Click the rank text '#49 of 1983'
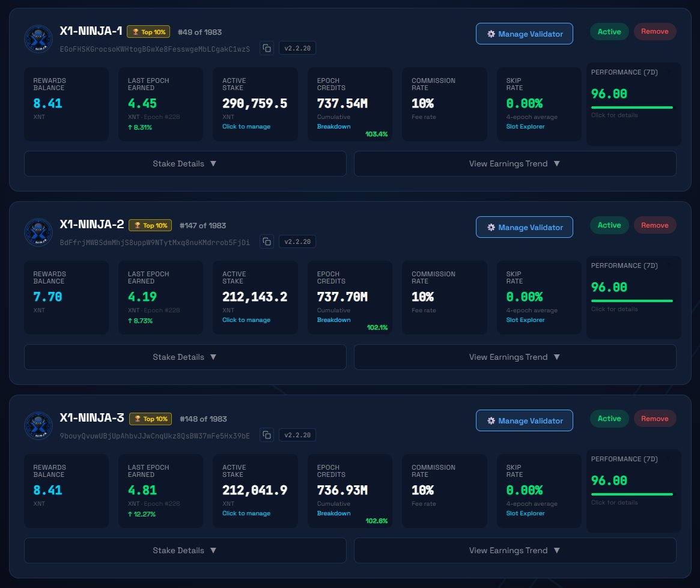The image size is (700, 588). (x=199, y=32)
